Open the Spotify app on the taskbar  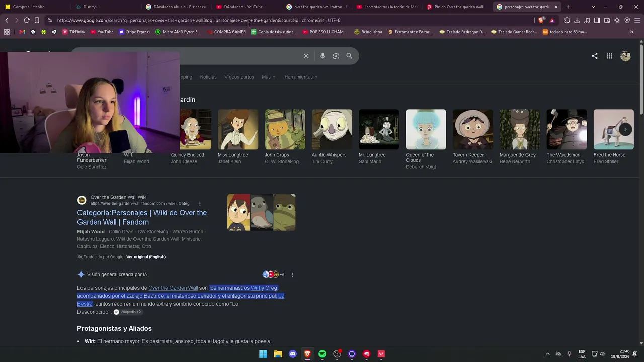coord(322,354)
